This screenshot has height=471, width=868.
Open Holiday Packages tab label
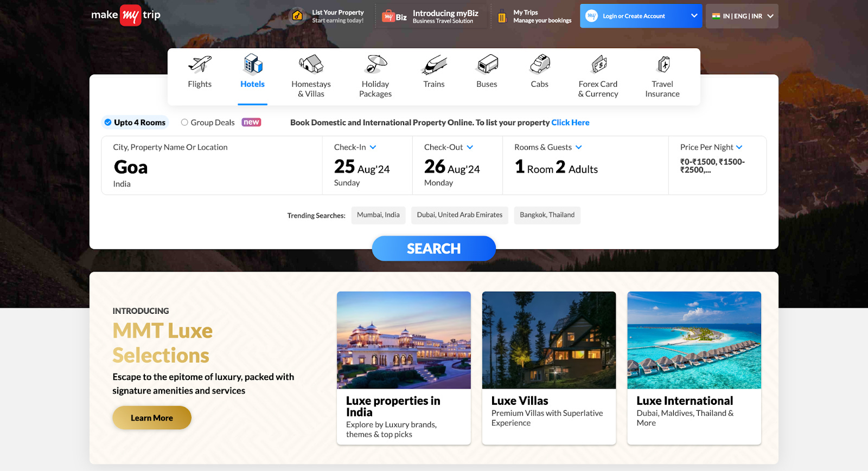[375, 89]
